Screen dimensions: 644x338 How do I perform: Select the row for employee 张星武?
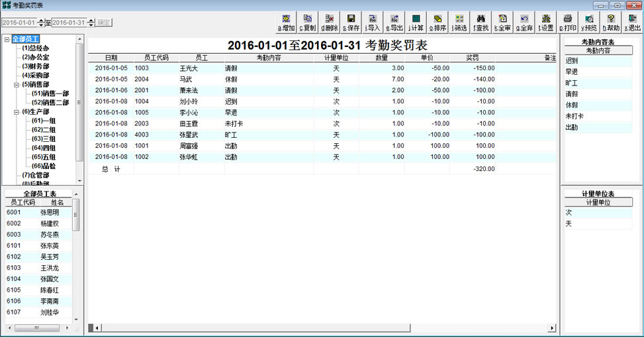(322, 135)
